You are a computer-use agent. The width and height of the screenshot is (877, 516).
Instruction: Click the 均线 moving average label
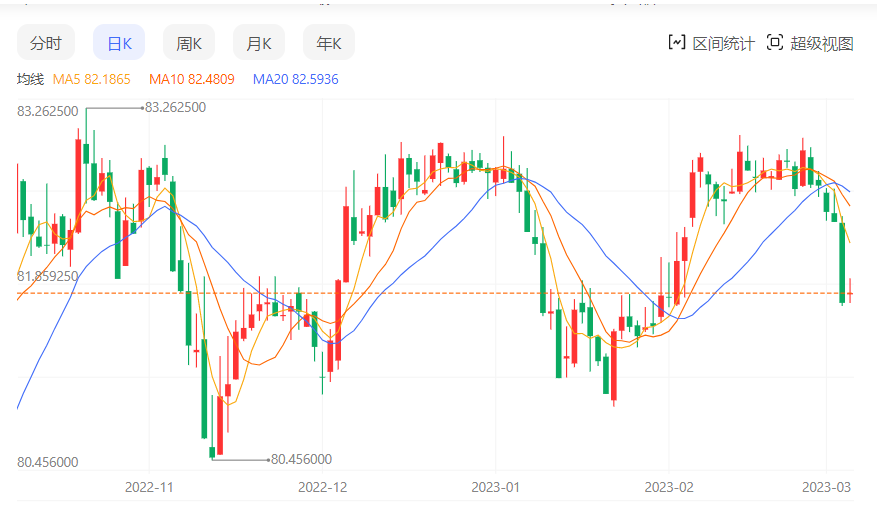[30, 79]
